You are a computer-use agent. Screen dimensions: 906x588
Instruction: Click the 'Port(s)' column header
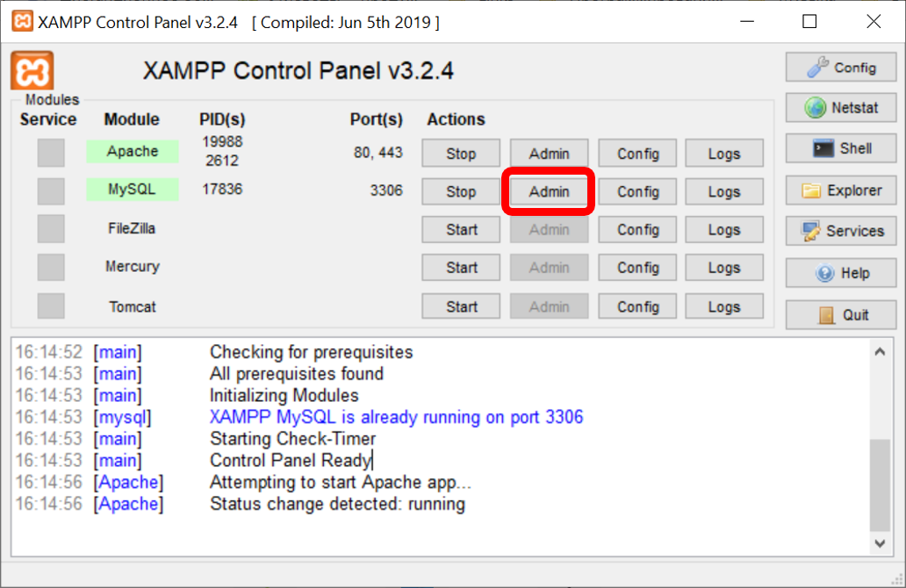pyautogui.click(x=376, y=119)
